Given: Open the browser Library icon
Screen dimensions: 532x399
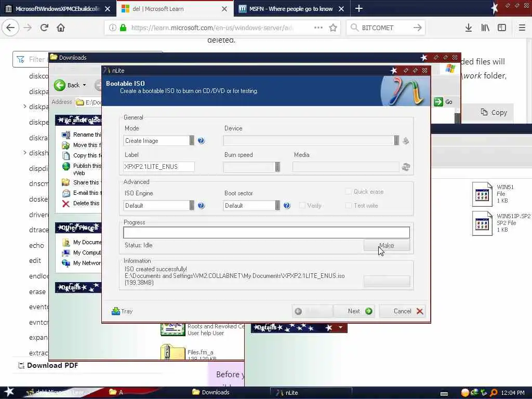Looking at the screenshot, I should (x=485, y=28).
